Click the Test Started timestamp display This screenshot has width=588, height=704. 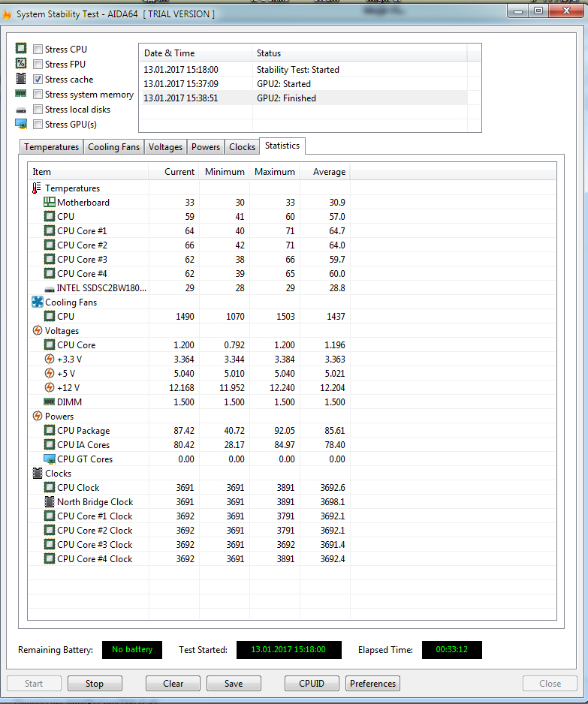coord(289,650)
